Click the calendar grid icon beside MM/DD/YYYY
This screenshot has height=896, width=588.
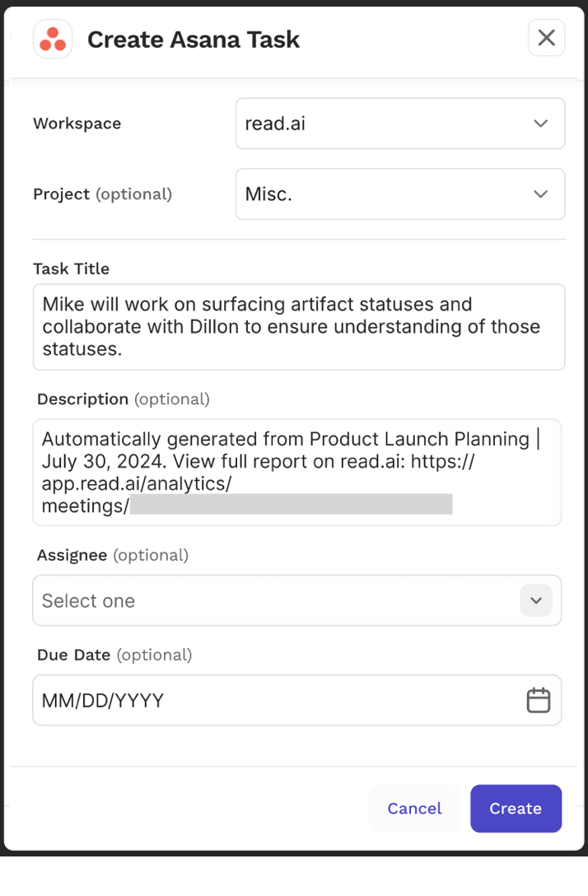tap(539, 699)
